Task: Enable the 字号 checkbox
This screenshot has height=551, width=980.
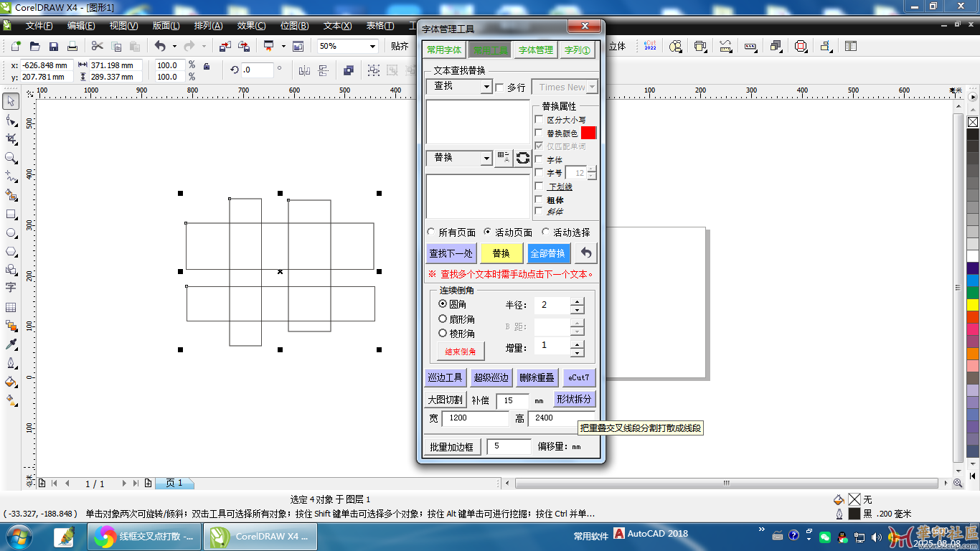Action: point(539,173)
